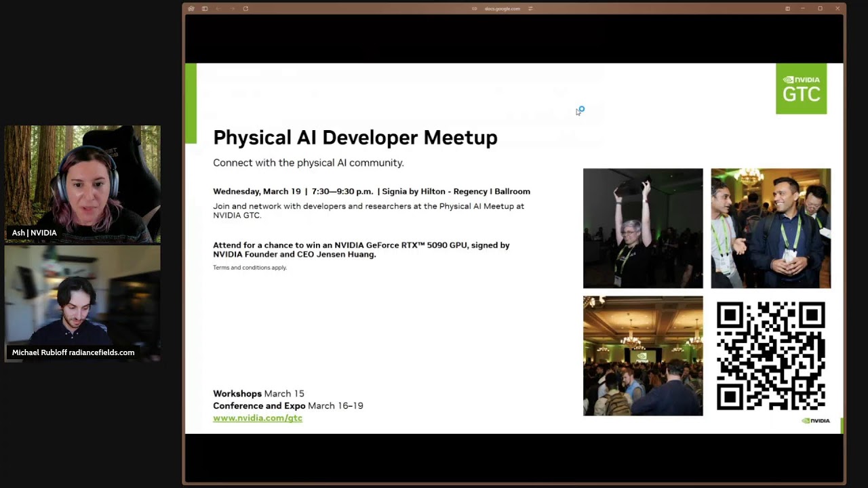Reload the page with the refresh icon

coord(245,9)
